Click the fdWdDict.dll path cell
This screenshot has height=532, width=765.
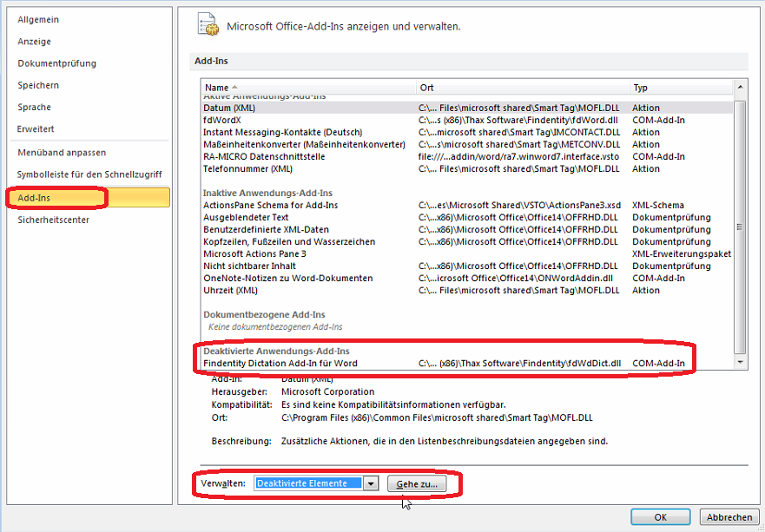519,364
